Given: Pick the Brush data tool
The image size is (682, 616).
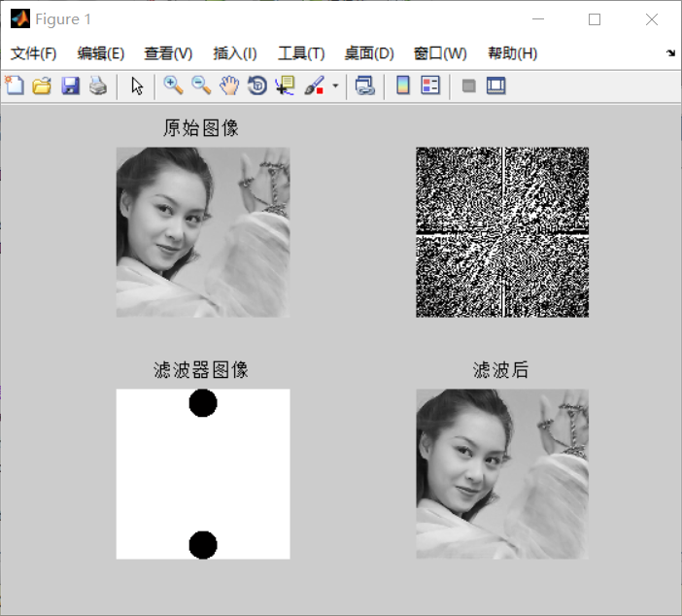Looking at the screenshot, I should tap(315, 86).
